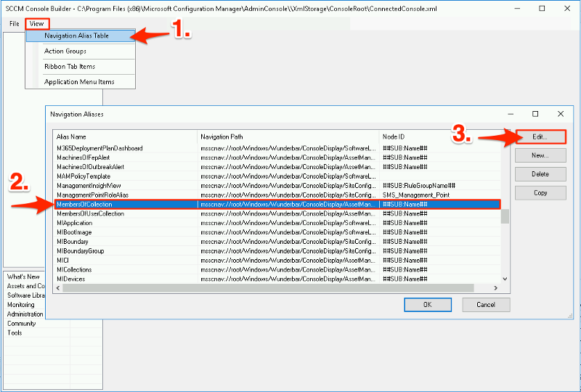Select Administration workspace
The image size is (581, 392).
[25, 314]
